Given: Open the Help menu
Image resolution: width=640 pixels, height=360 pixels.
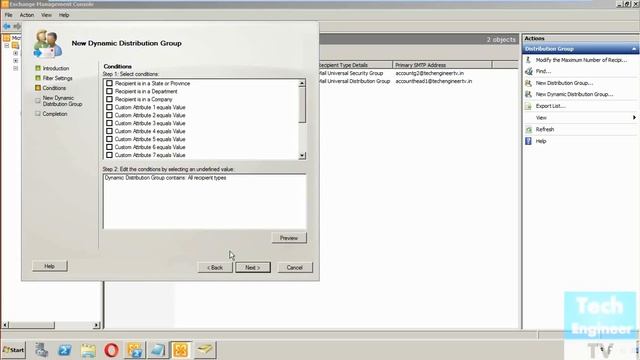Looking at the screenshot, I should (x=64, y=15).
